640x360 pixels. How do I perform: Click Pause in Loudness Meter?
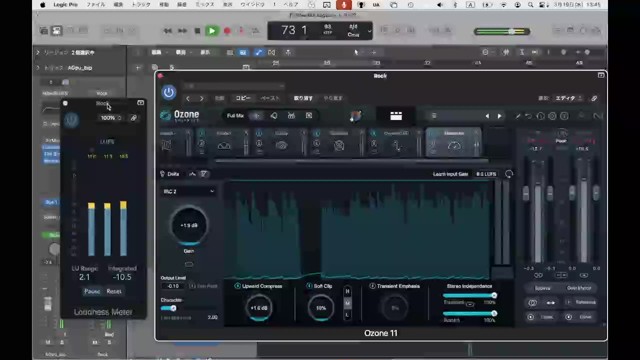coord(92,291)
